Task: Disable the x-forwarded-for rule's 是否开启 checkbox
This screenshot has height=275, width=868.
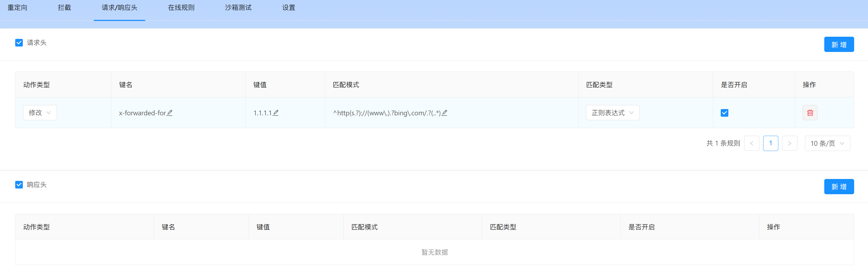Action: pos(724,113)
